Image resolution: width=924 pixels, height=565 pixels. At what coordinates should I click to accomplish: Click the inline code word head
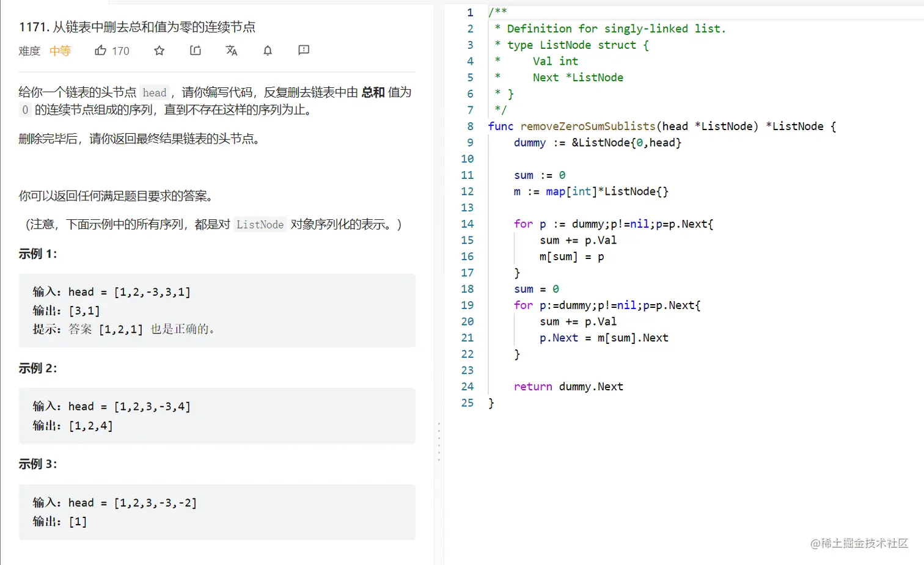click(155, 92)
